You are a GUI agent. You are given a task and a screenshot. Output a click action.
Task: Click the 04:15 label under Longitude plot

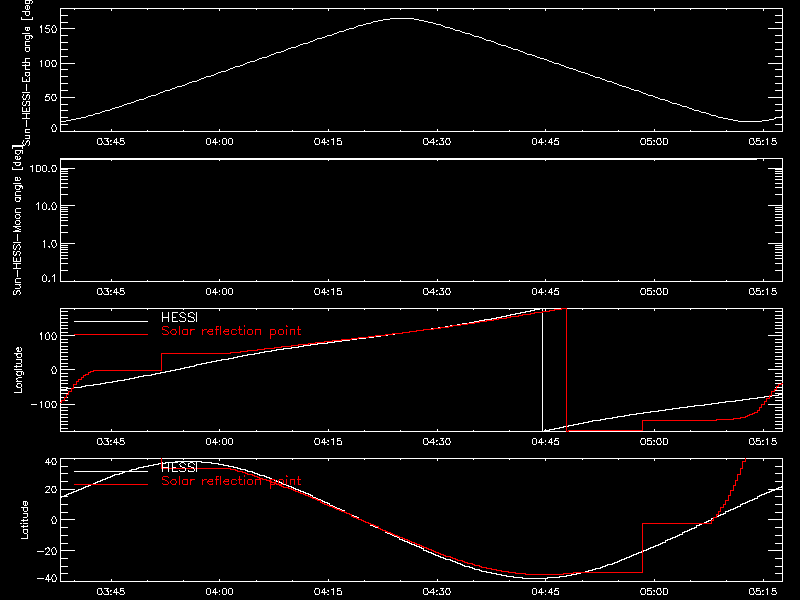click(328, 442)
